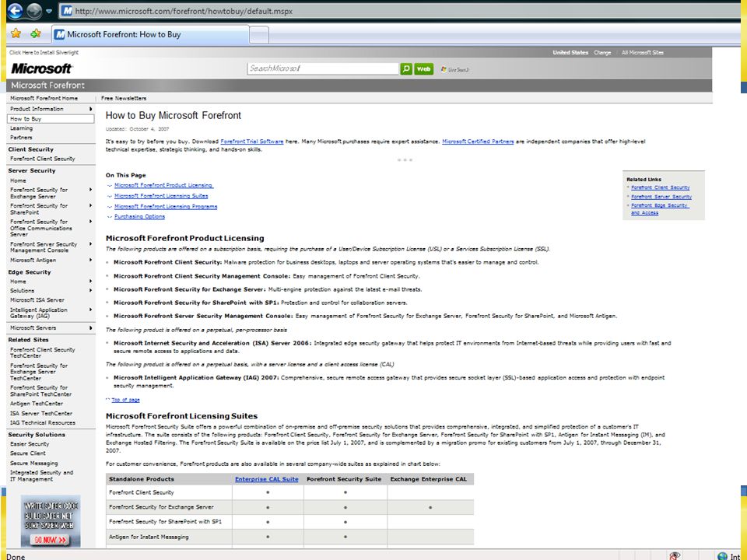
Task: Click the Search Microsoft input box
Action: tap(323, 68)
